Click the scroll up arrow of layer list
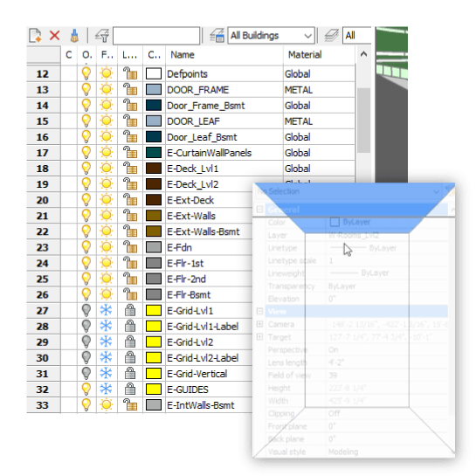The width and height of the screenshot is (476, 476). [x=363, y=55]
